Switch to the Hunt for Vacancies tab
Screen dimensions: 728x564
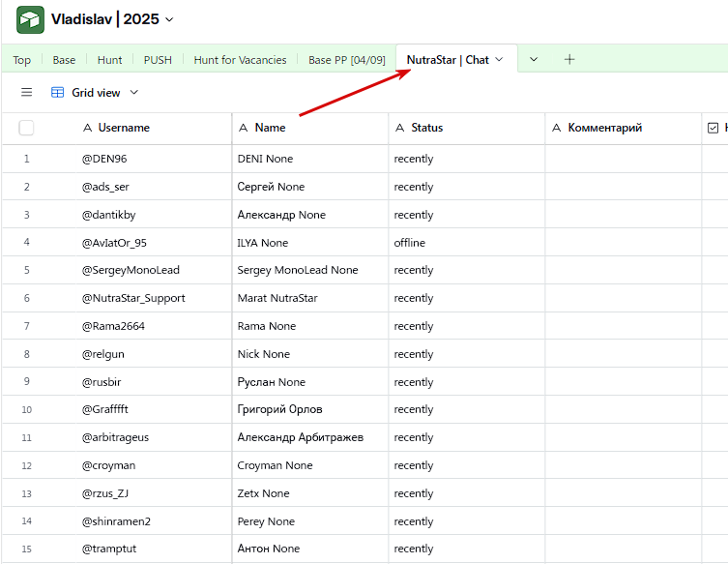click(x=240, y=60)
